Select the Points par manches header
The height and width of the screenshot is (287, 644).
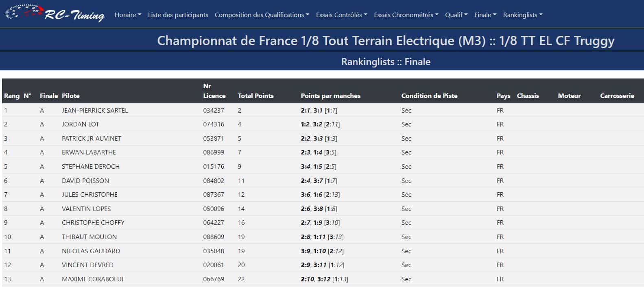coord(330,96)
